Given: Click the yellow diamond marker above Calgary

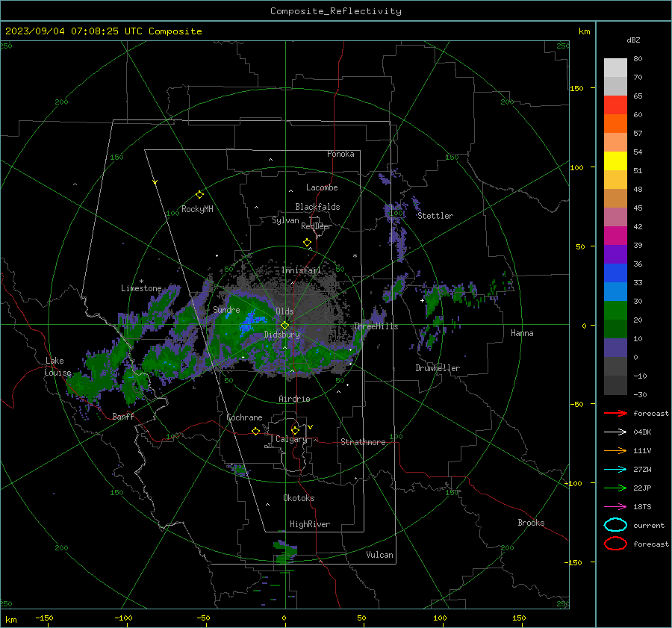Looking at the screenshot, I should click(x=295, y=430).
